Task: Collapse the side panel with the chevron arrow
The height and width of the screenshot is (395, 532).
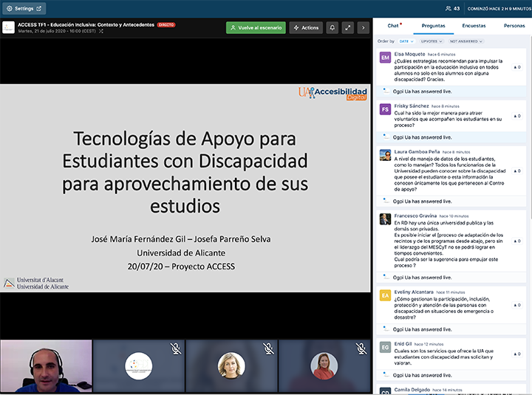Action: pyautogui.click(x=364, y=28)
